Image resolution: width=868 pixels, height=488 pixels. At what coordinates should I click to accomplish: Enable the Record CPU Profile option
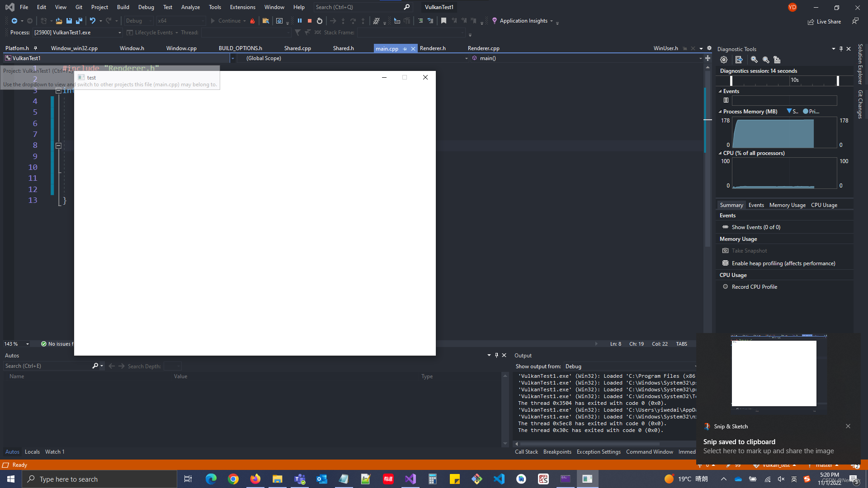(x=754, y=287)
